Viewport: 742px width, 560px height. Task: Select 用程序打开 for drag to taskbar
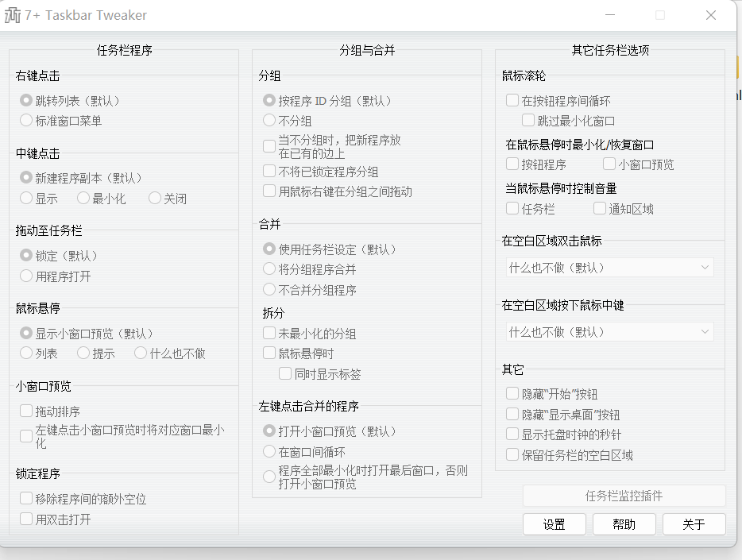pyautogui.click(x=27, y=276)
